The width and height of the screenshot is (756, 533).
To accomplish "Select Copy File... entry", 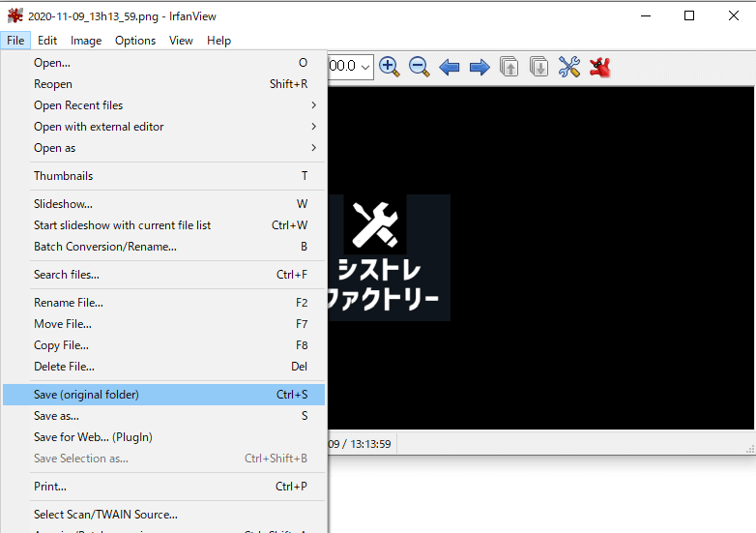I will [164, 345].
